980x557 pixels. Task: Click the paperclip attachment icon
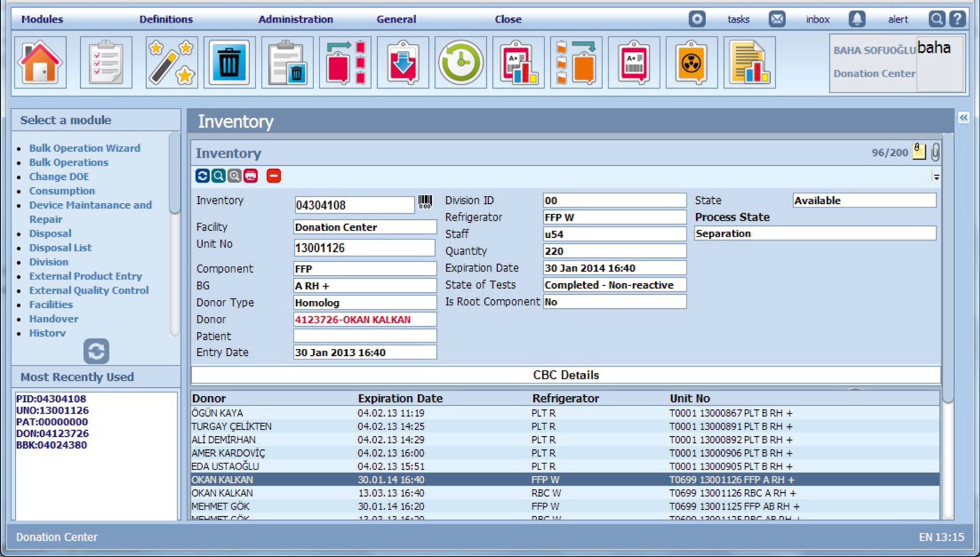tap(935, 152)
